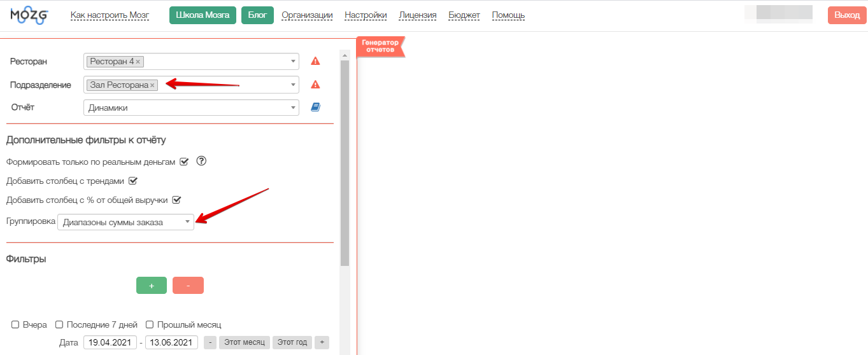Screen dimensions: 868x355
Task: Remove the Зал Ресторана tag
Action: (152, 85)
